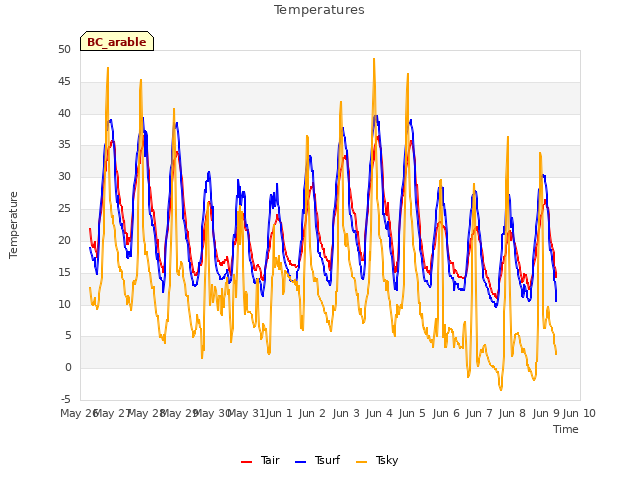The height and width of the screenshot is (480, 640).
Task: Click the highest Tsky peak near Jun 4
Action: point(374,59)
